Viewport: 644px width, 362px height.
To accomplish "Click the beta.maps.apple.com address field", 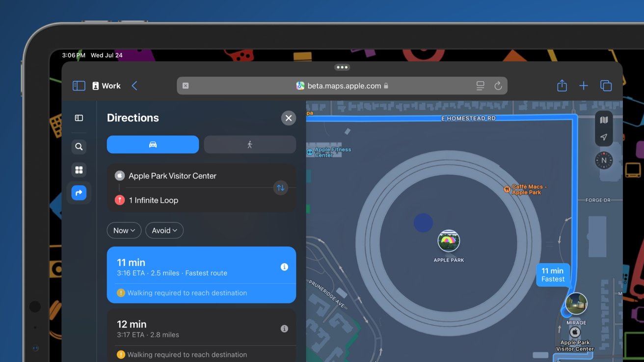I will point(342,86).
